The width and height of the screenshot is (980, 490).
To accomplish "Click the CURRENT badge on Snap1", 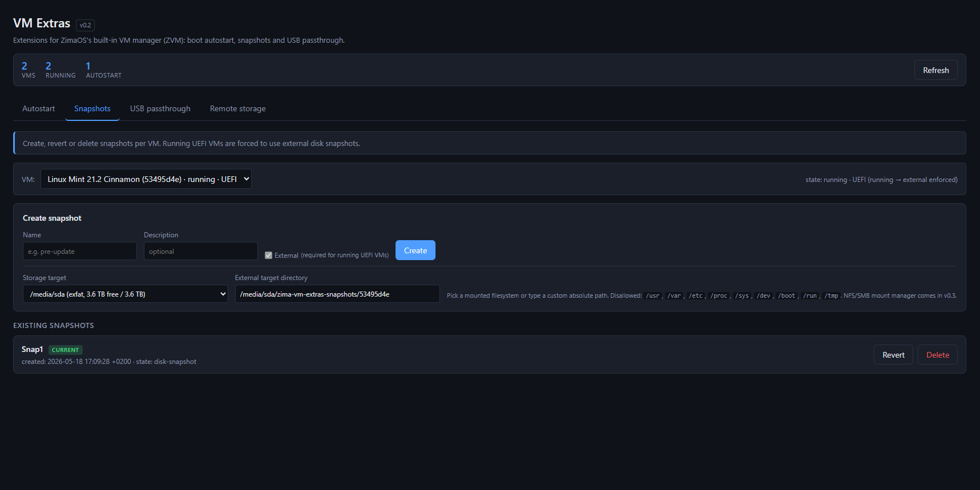I will [66, 350].
